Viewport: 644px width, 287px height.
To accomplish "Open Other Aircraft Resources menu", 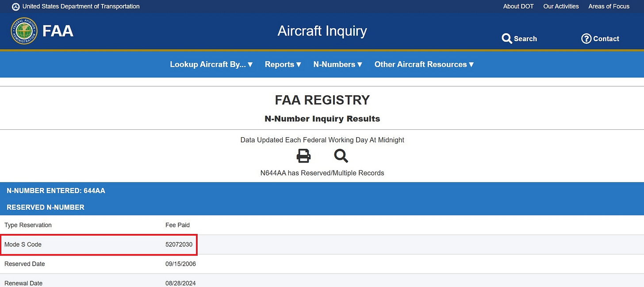I will (424, 64).
